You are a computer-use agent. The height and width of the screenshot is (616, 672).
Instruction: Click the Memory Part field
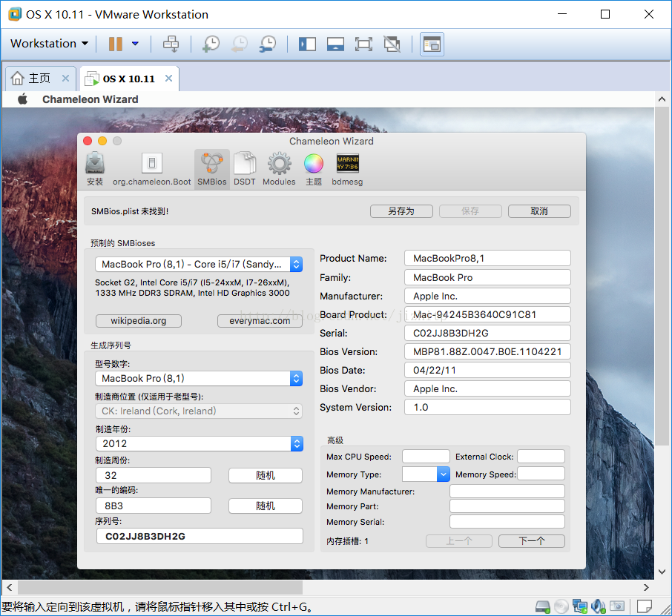click(507, 506)
